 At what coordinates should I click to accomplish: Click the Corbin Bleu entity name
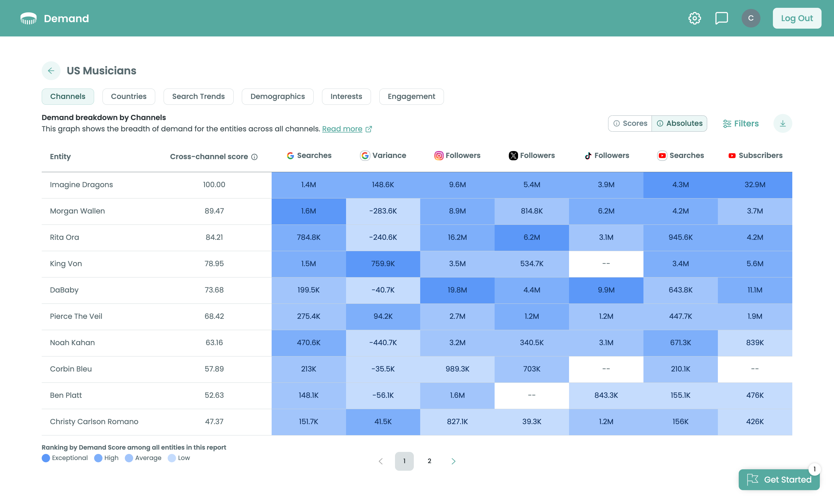(71, 369)
